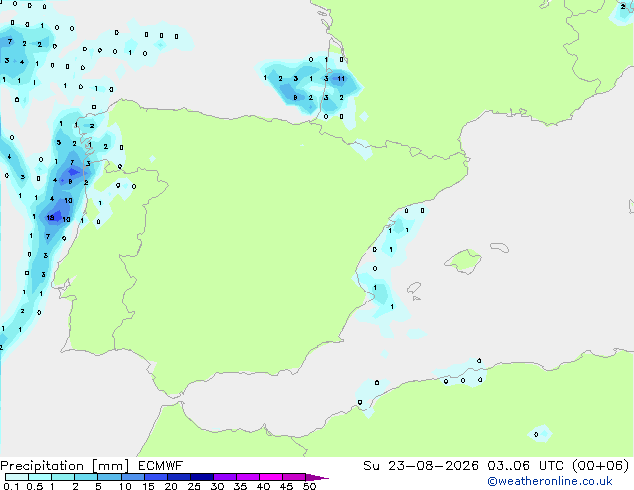Click the legend scale label '0.1'
This screenshot has height=490, width=634.
coord(11,486)
